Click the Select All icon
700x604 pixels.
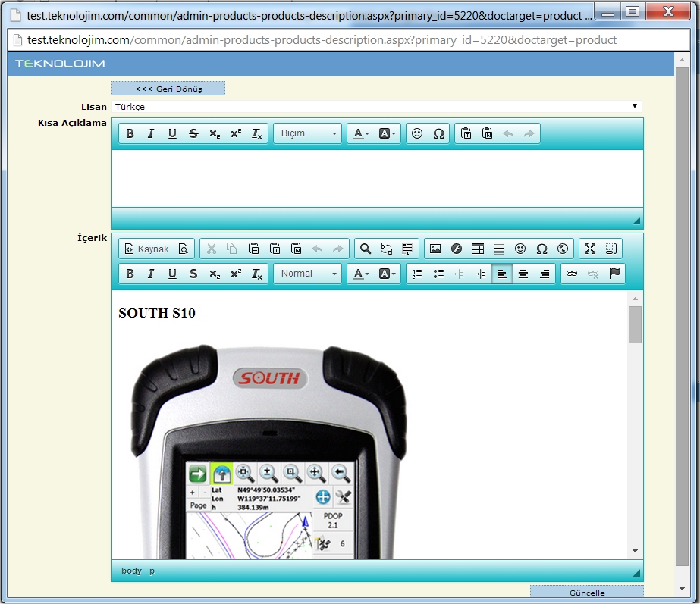coord(407,249)
